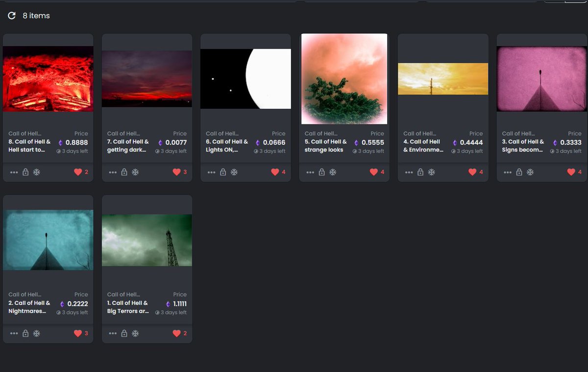Image resolution: width=588 pixels, height=372 pixels.
Task: Click the snowflake icon on card 3 Signs
Action: point(530,172)
